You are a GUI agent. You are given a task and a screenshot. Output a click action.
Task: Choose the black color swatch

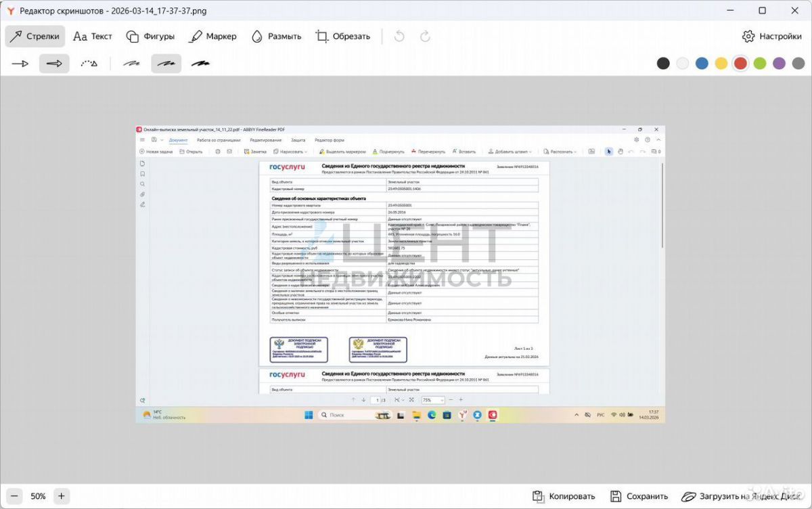tap(663, 63)
